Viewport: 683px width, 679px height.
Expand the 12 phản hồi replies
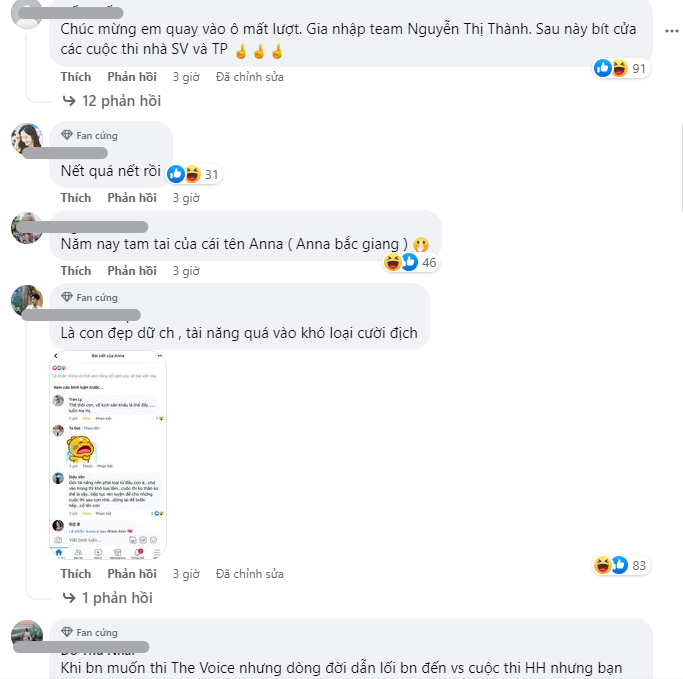(x=112, y=101)
